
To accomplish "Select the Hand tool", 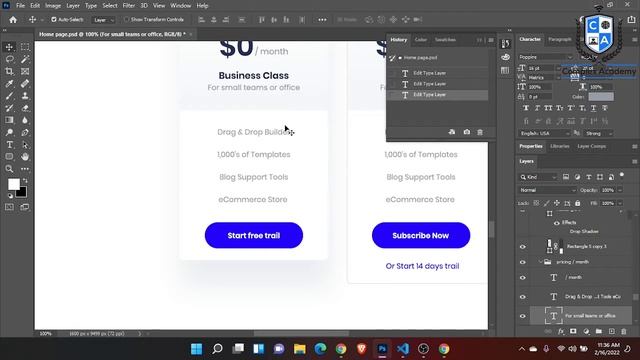I will coord(25,157).
